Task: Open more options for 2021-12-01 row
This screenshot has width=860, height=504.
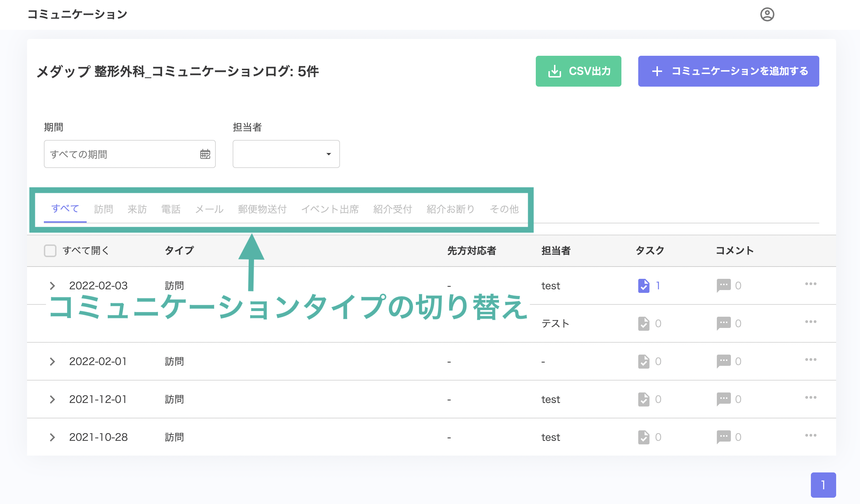Action: (x=811, y=397)
